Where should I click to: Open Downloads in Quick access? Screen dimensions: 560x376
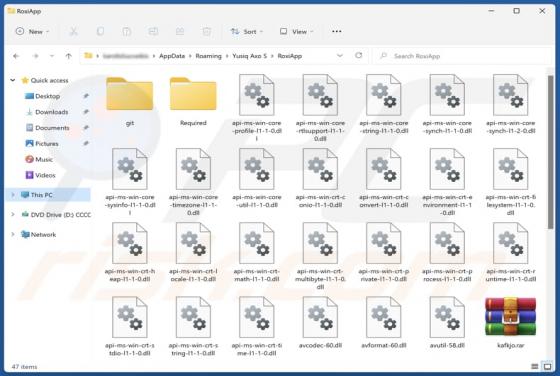(51, 112)
